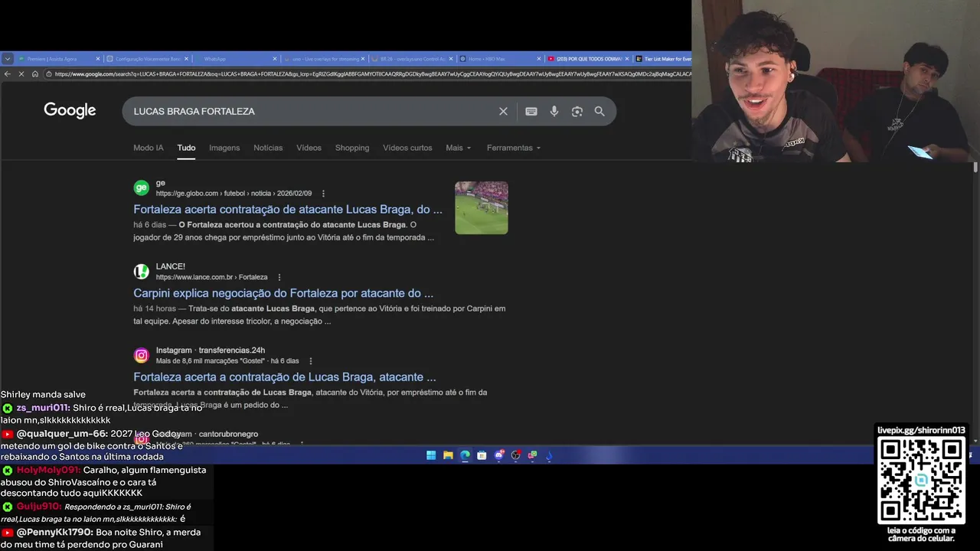Image resolution: width=980 pixels, height=551 pixels.
Task: Open the on-screen keyboard input tool
Action: (531, 111)
